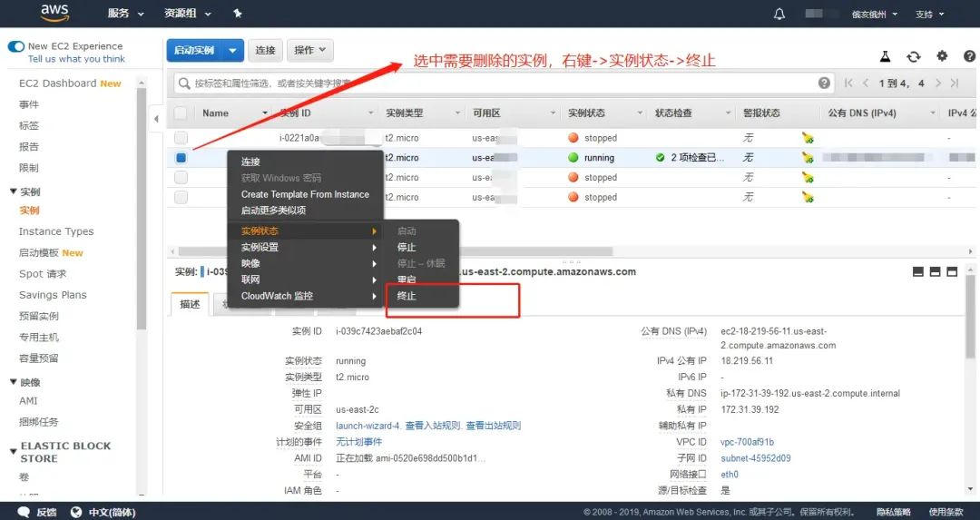Image resolution: width=980 pixels, height=520 pixels.
Task: Open the 操作 actions dropdown
Action: point(310,50)
